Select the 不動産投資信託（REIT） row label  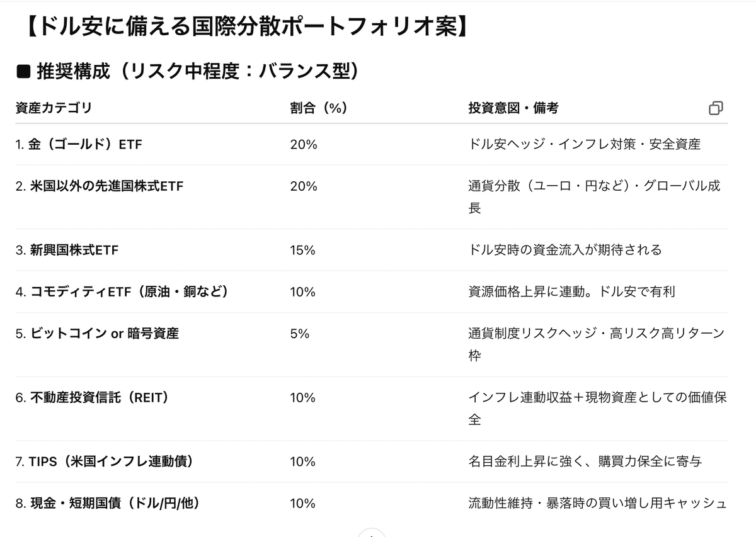click(92, 397)
